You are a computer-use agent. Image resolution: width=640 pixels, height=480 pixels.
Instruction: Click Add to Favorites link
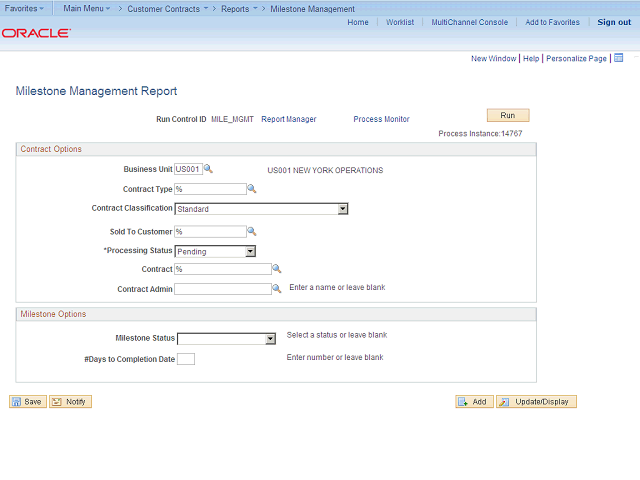pyautogui.click(x=552, y=22)
